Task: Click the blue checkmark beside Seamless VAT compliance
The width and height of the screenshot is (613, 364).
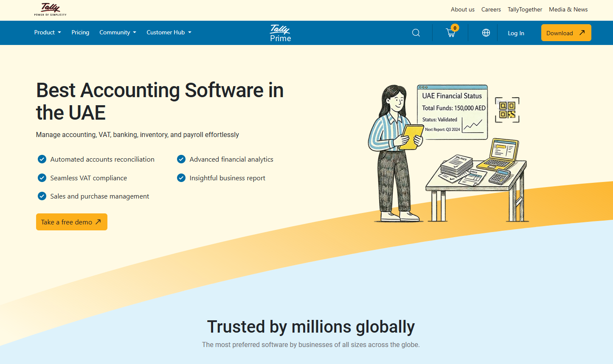Action: (x=42, y=178)
